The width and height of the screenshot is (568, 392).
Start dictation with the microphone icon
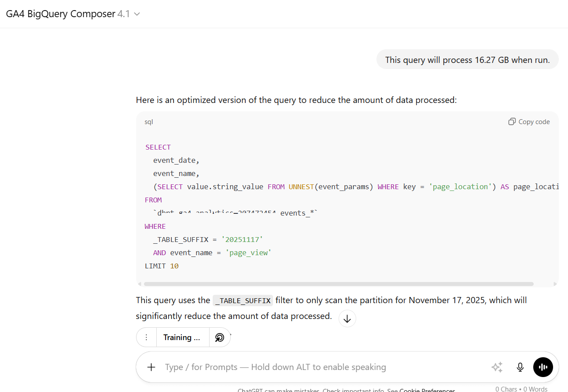pos(520,367)
